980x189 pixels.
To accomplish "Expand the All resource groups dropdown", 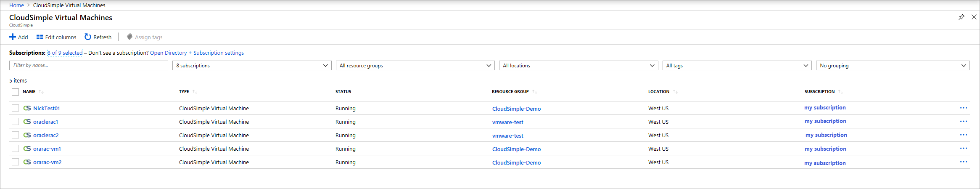I will (x=415, y=66).
